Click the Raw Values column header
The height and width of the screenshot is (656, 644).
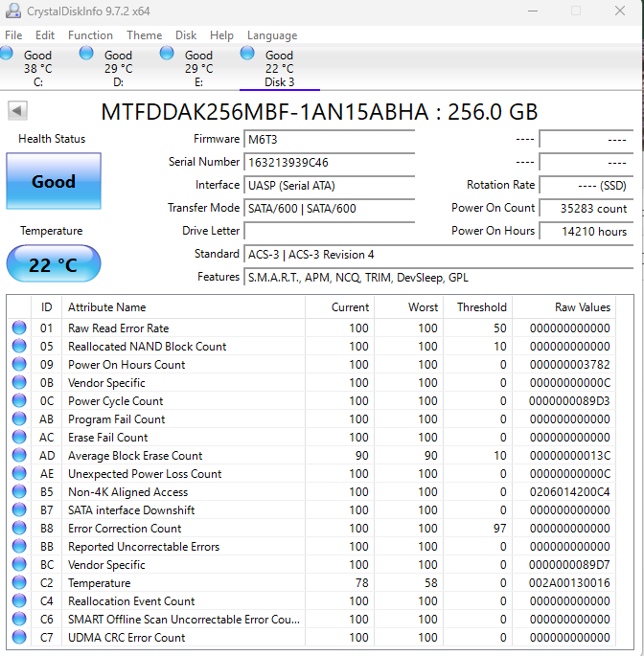click(564, 307)
